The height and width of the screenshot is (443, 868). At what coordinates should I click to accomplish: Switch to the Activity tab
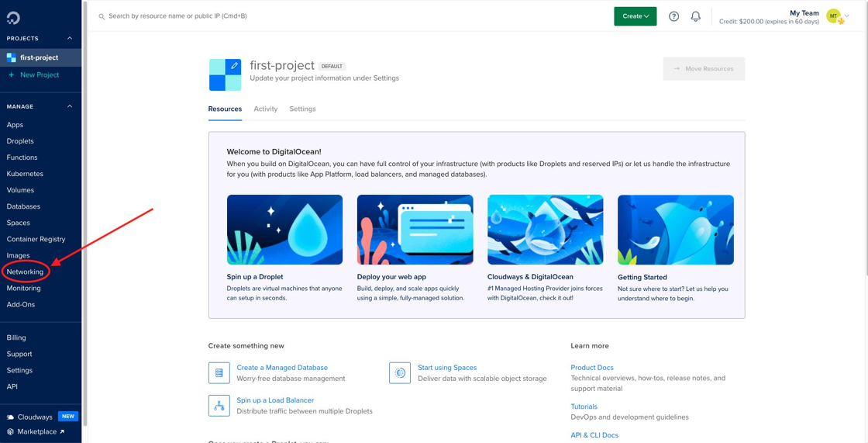(x=266, y=109)
